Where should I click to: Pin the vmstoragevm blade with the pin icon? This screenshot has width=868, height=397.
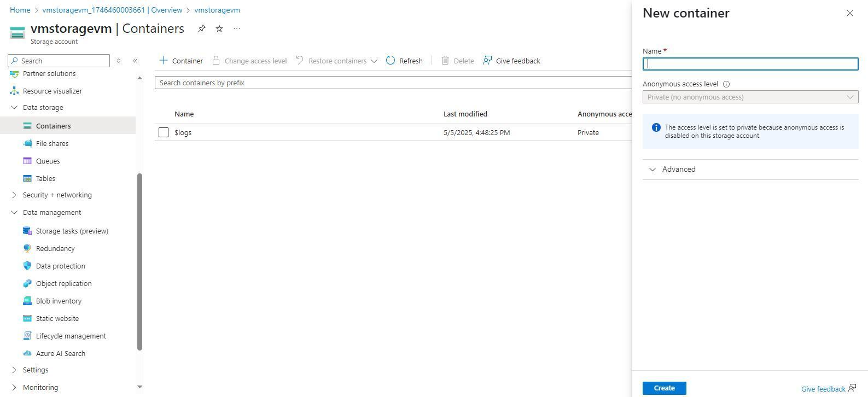pos(202,28)
